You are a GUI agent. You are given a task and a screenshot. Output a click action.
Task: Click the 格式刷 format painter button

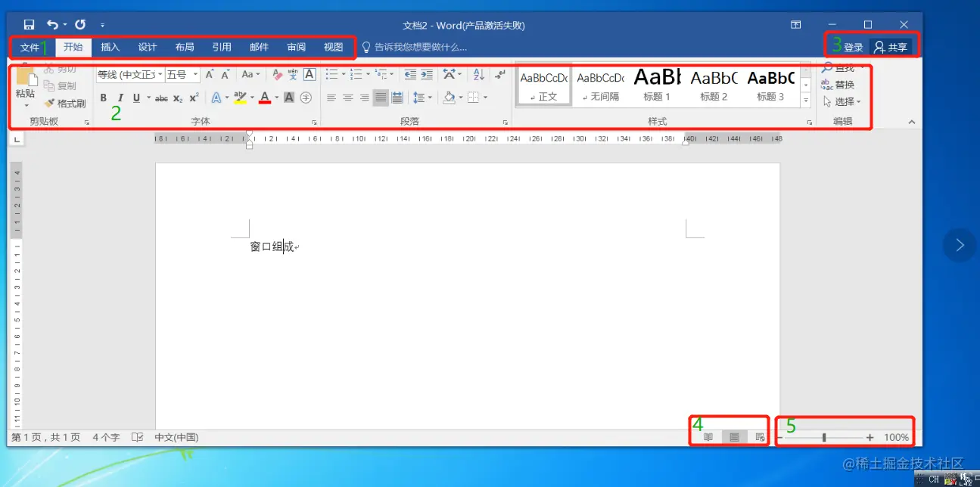[x=65, y=104]
